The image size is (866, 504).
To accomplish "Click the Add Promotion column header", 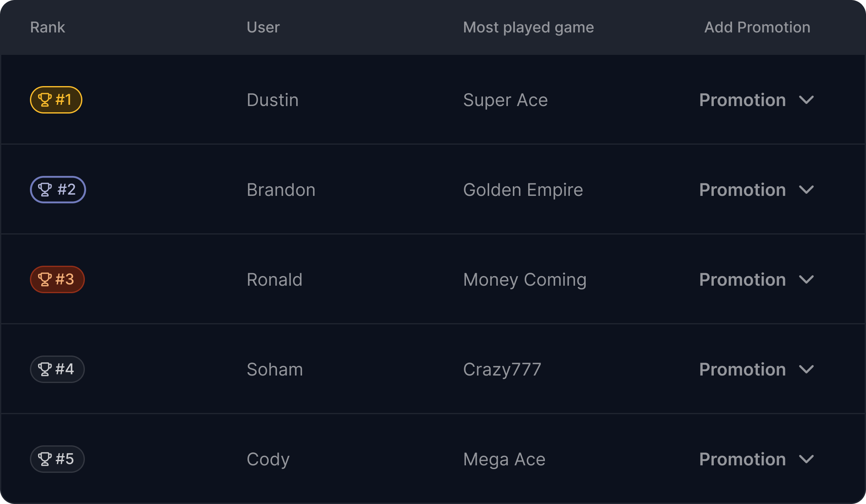I will [757, 27].
